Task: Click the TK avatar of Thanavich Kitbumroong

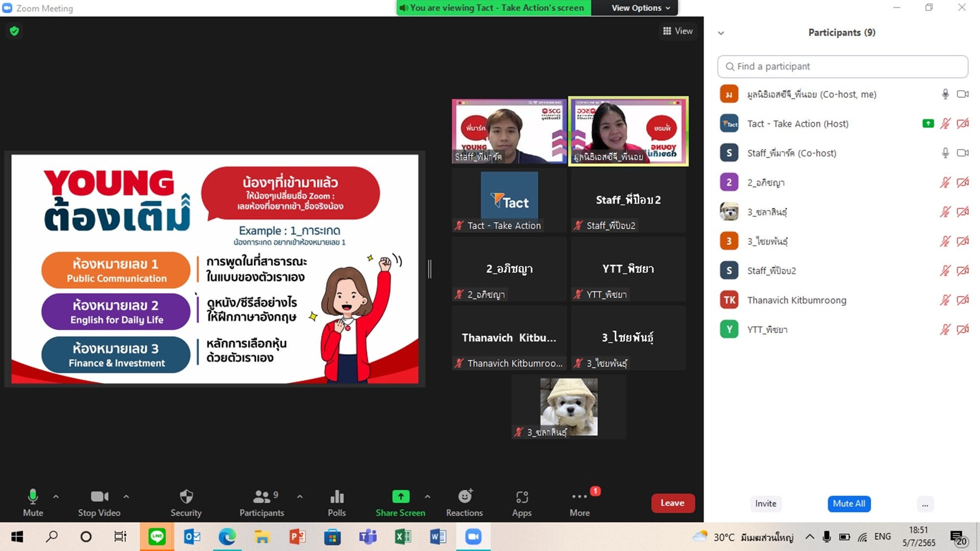Action: 729,300
